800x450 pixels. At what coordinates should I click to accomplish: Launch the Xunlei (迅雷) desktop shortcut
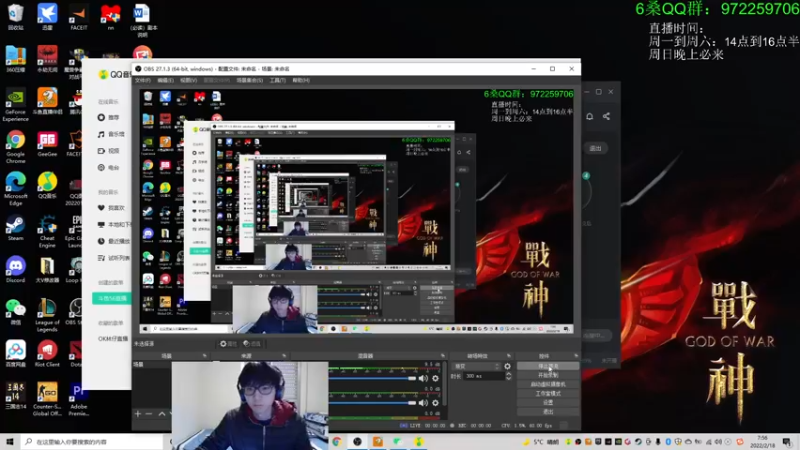pos(47,16)
